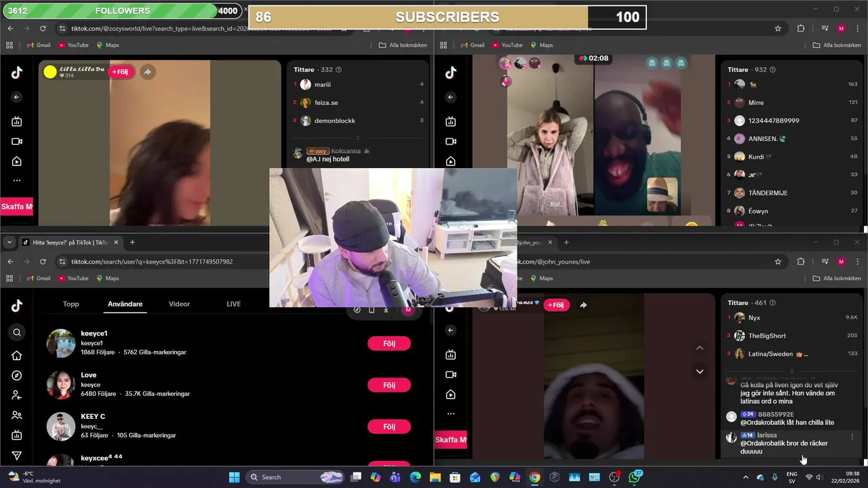The width and height of the screenshot is (868, 488).
Task: Bookmark page with star in 932-viewer window
Action: click(778, 28)
